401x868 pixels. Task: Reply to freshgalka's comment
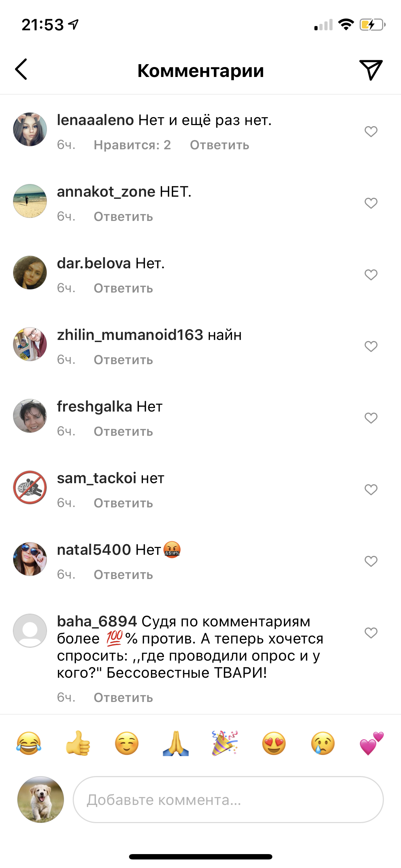tap(123, 432)
